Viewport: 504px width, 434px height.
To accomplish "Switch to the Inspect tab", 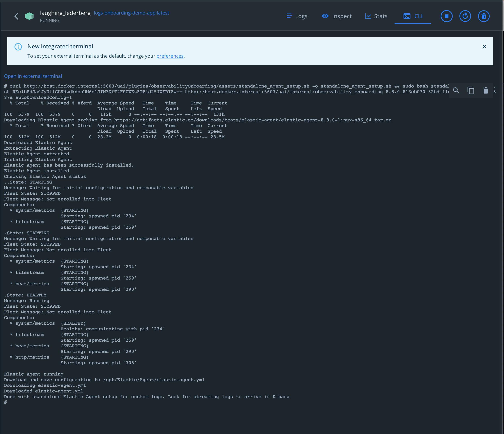I will coord(337,16).
